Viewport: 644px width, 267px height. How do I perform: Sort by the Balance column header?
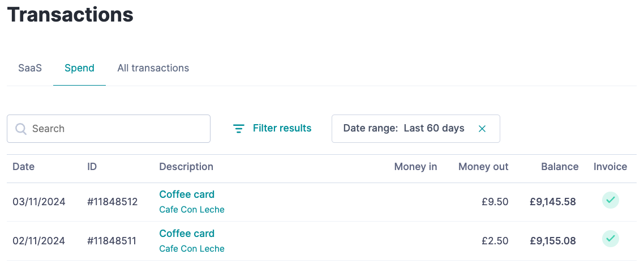[x=560, y=167]
